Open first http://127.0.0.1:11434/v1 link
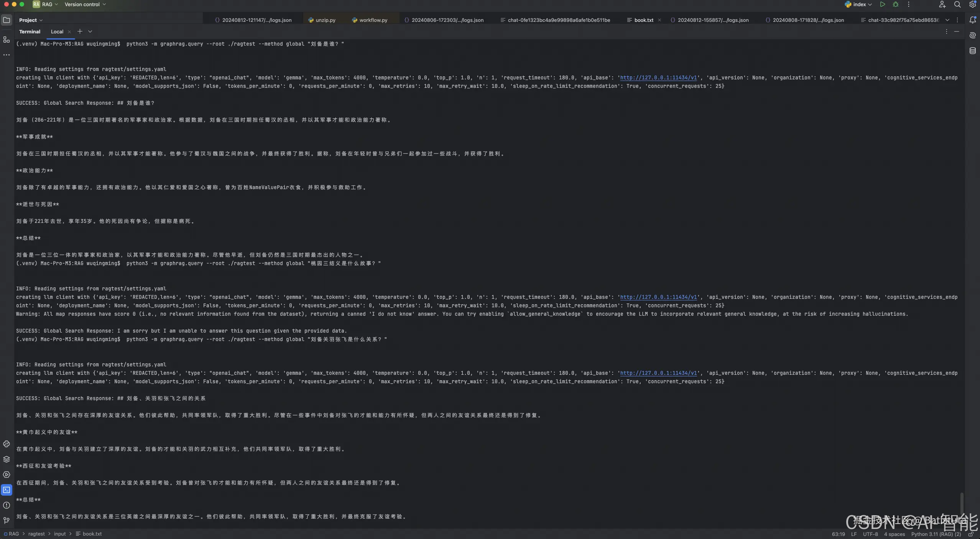Image resolution: width=980 pixels, height=539 pixels. (658, 77)
